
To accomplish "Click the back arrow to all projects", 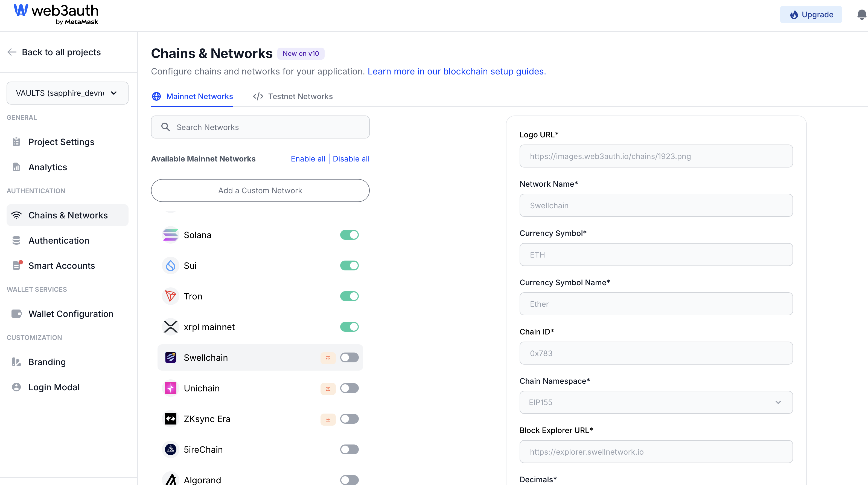I will click(12, 52).
